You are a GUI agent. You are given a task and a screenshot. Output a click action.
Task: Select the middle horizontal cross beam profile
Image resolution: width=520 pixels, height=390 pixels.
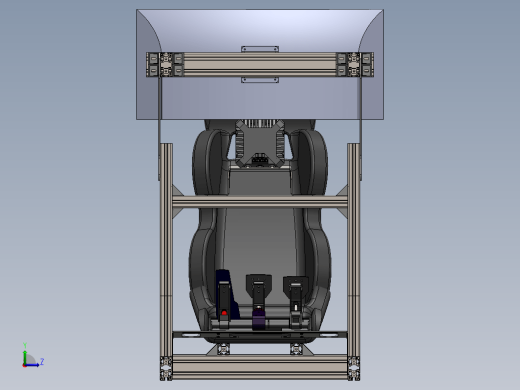pos(260,202)
